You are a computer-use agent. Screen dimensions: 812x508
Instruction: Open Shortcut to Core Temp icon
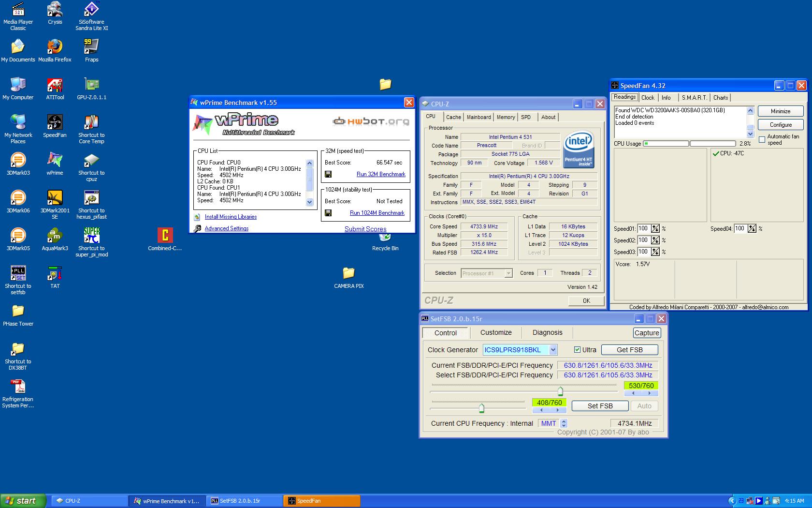pyautogui.click(x=91, y=129)
